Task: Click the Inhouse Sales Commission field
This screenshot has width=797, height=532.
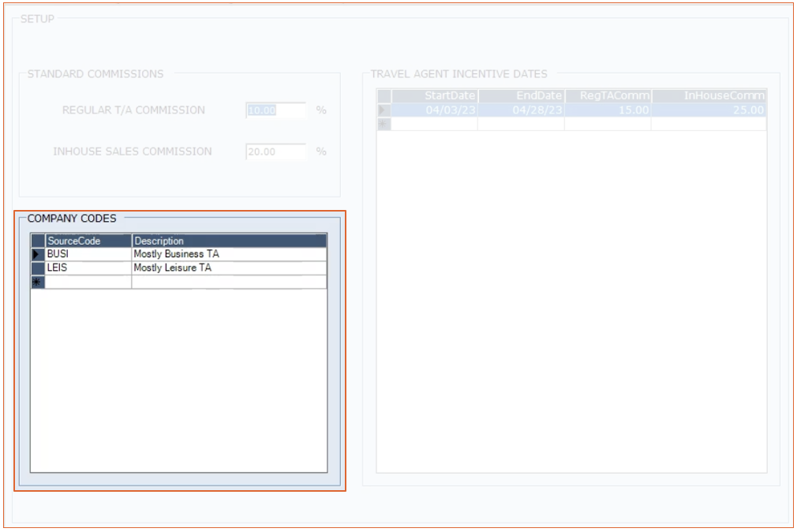Action: pos(275,152)
